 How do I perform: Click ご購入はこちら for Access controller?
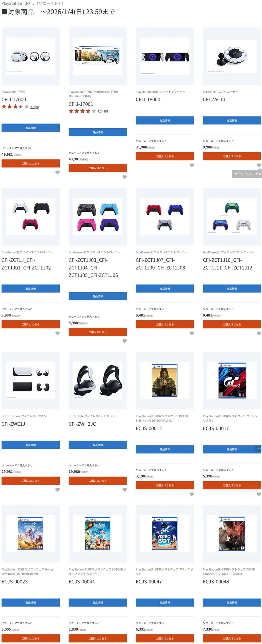232,156
